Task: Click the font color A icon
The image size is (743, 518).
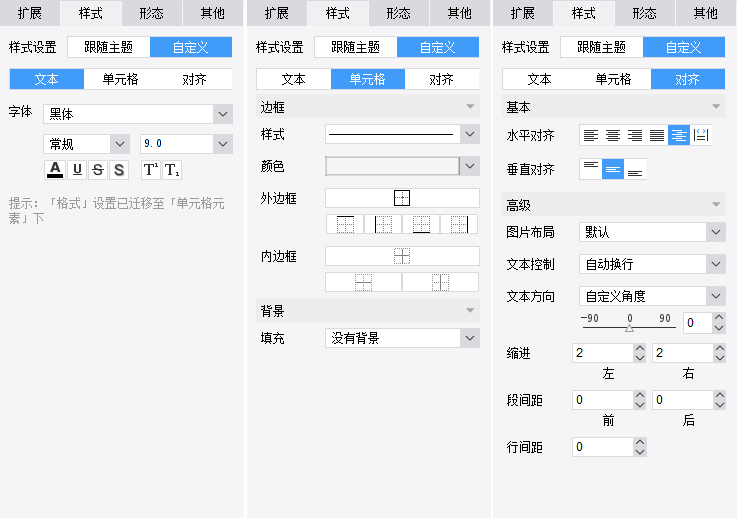Action: coord(55,170)
